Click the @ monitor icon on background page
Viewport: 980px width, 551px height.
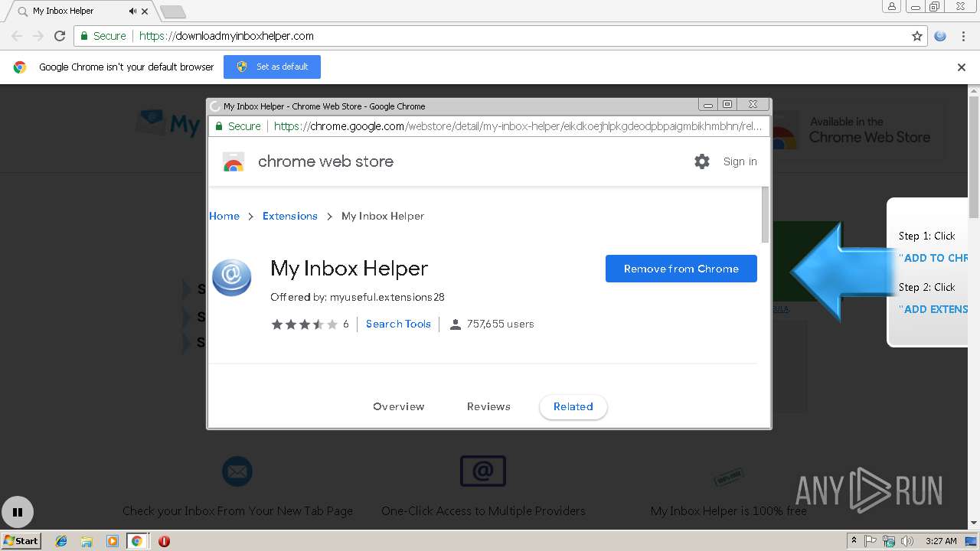click(483, 471)
